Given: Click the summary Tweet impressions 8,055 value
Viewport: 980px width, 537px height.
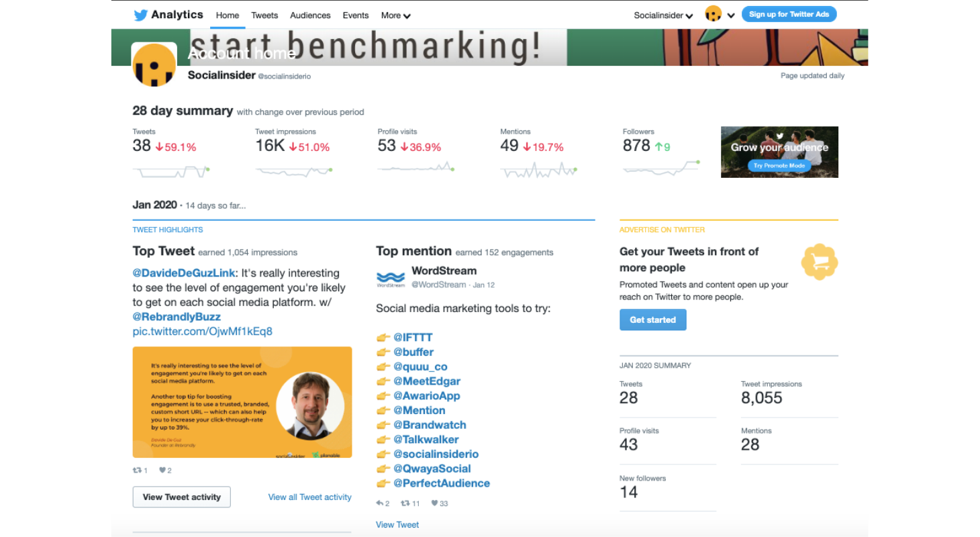Looking at the screenshot, I should [x=762, y=398].
